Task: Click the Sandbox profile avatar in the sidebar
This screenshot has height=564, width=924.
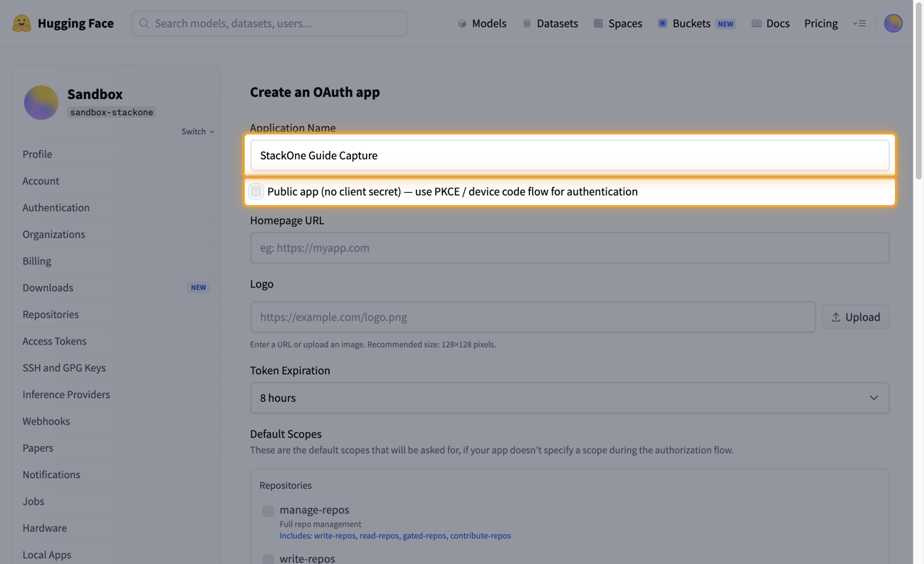Action: click(41, 102)
